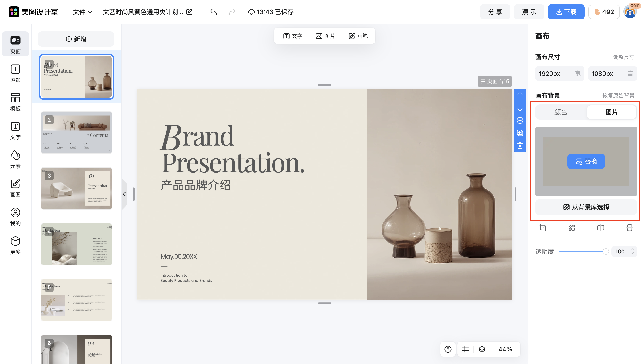Open the 44% zoom level menu
The image size is (644, 364).
[505, 349]
